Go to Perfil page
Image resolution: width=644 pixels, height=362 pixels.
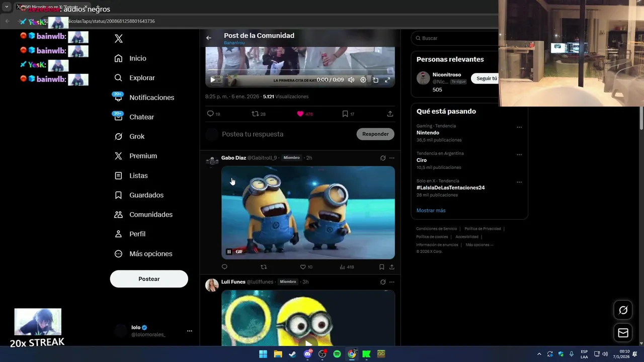point(130,234)
